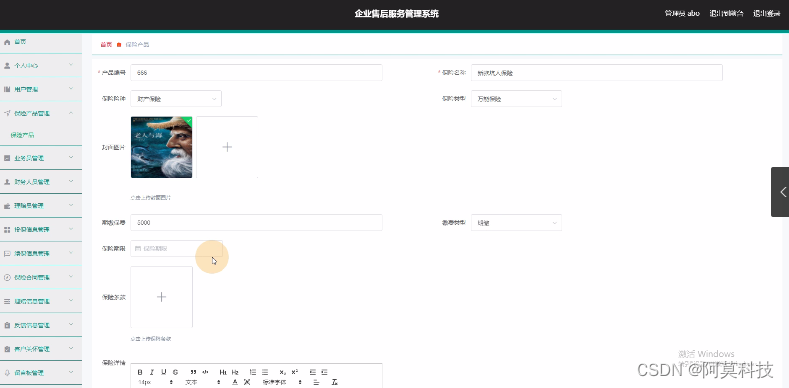Click the icon beside 理赔员管理
789x388 pixels.
pos(7,206)
